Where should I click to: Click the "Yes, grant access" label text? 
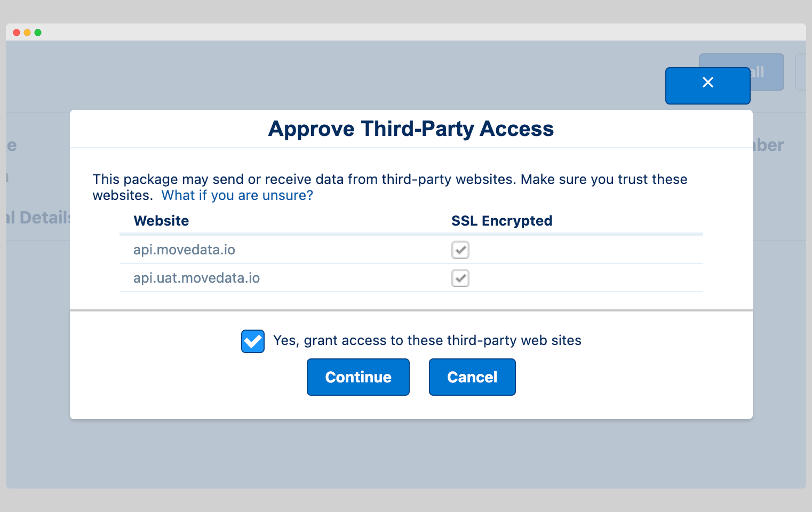point(427,340)
